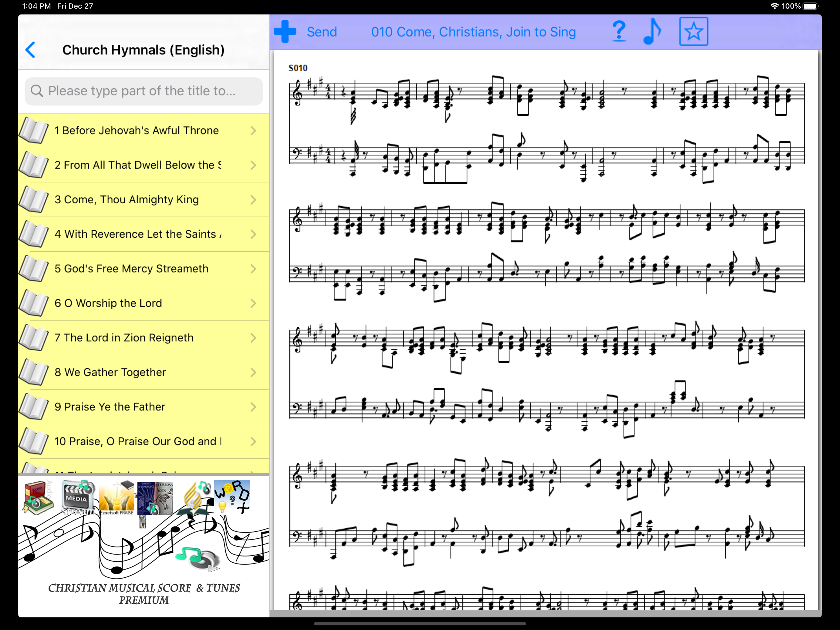Play the tune with the music note icon
Viewport: 840px width, 630px height.
point(652,32)
